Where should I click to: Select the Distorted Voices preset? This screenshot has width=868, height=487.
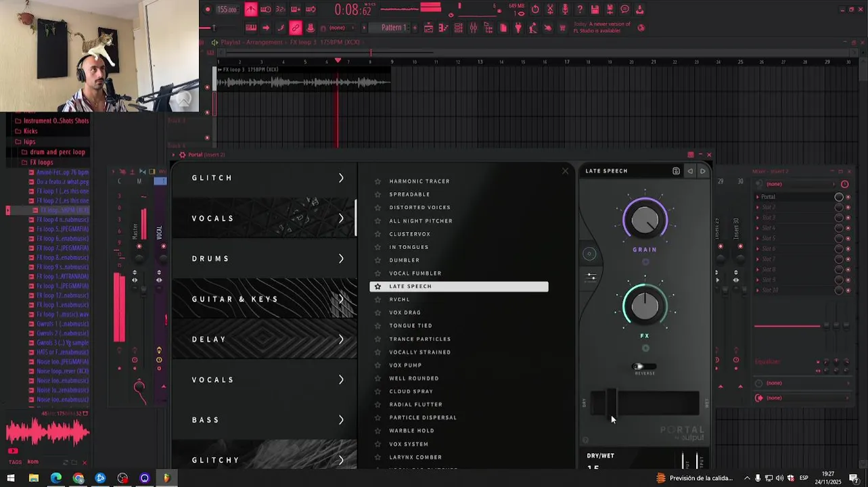pyautogui.click(x=419, y=208)
